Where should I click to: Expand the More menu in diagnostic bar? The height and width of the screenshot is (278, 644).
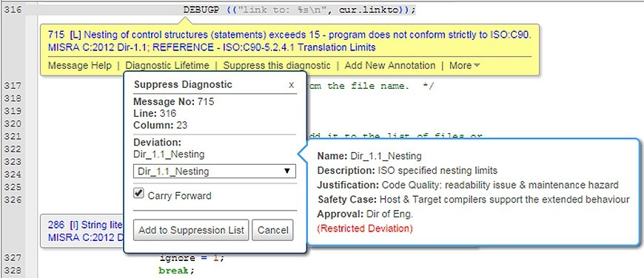[465, 66]
